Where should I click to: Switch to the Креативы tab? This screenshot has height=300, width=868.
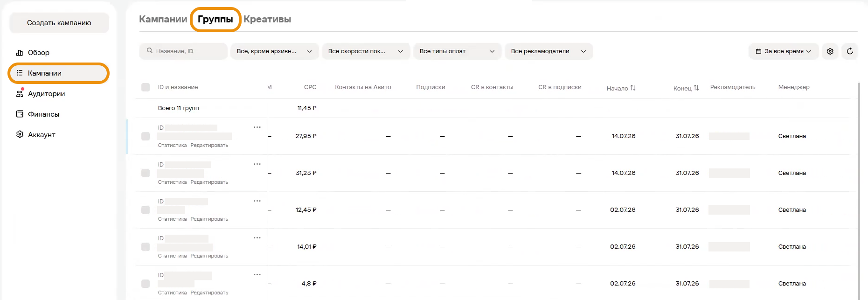(267, 19)
